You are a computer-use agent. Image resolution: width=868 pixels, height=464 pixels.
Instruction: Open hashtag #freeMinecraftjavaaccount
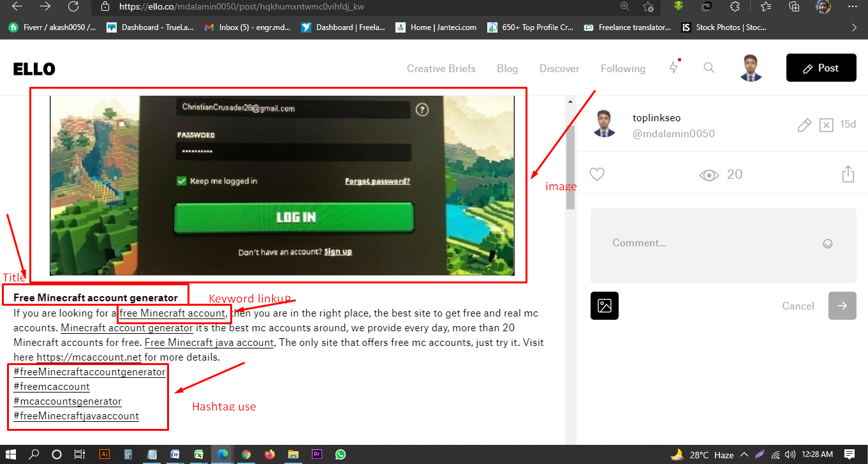point(76,416)
